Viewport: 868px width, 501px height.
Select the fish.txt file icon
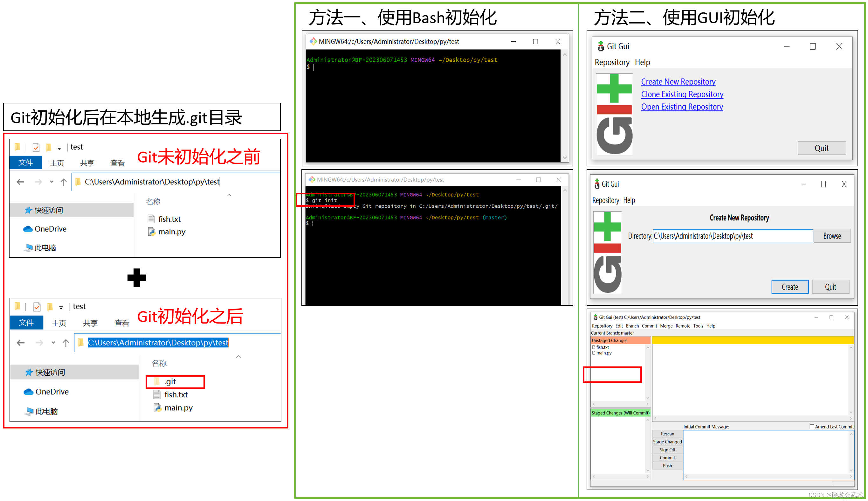click(x=151, y=219)
